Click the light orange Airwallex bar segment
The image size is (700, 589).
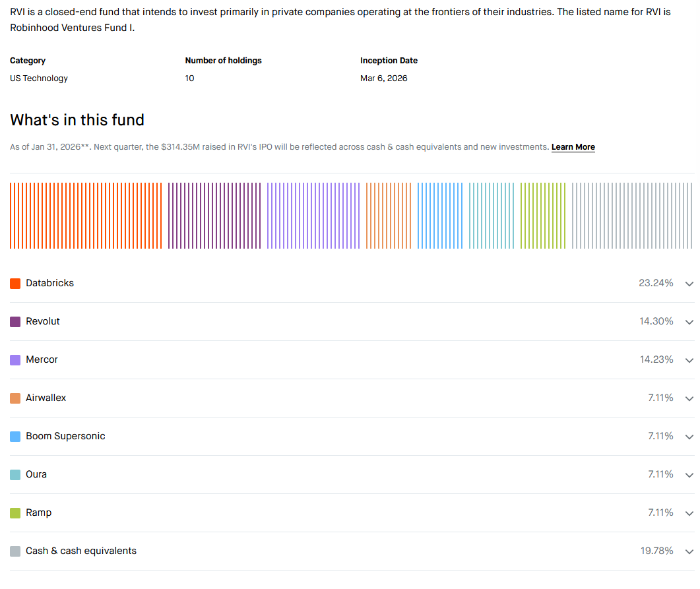coord(389,216)
